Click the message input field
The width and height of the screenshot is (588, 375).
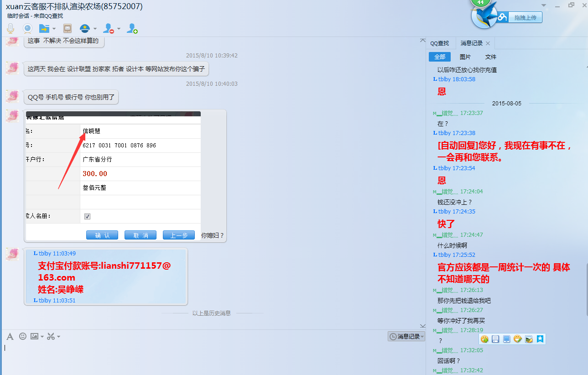pos(213,358)
